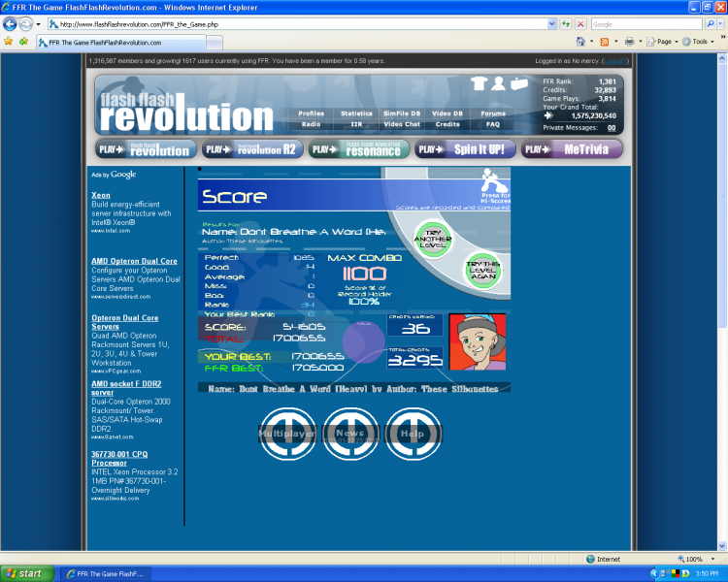Select the FFR The Game browser tab
728x582 pixels.
120,43
